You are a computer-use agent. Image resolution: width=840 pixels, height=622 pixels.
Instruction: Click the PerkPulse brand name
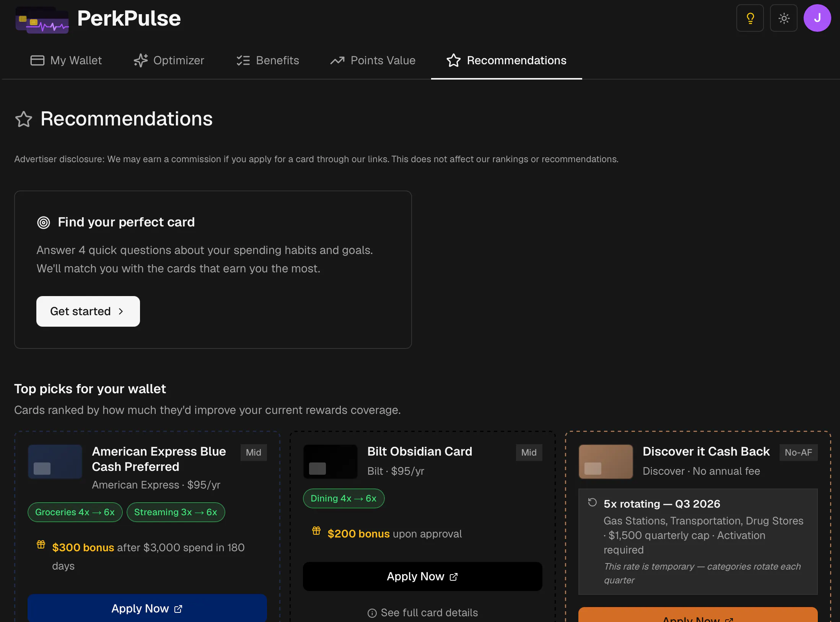(x=129, y=18)
